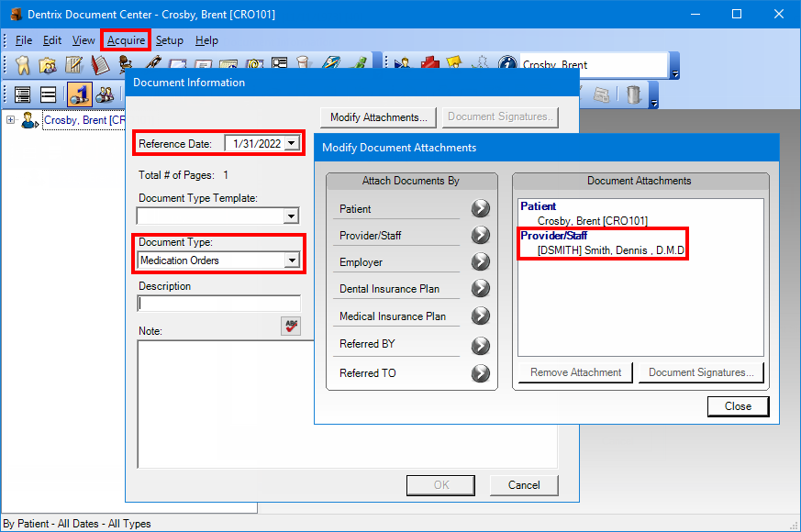Run spell check on the Note field
The width and height of the screenshot is (801, 532).
coord(291,327)
